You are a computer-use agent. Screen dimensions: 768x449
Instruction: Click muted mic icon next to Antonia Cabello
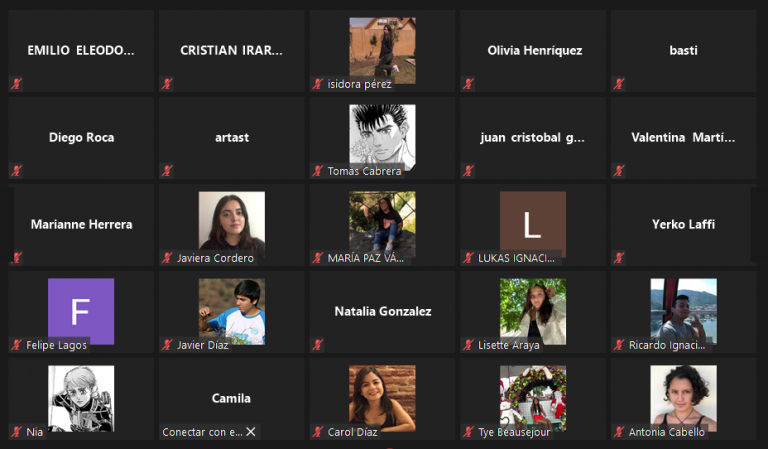tap(619, 431)
